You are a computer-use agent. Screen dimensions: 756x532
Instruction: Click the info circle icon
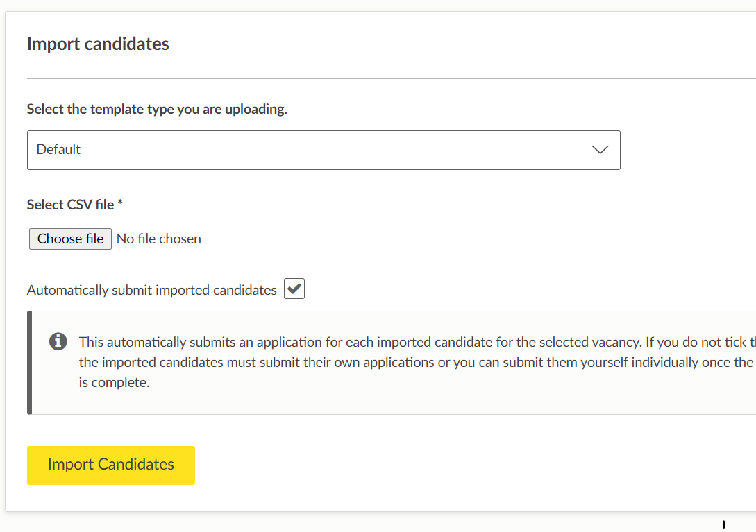pyautogui.click(x=58, y=341)
